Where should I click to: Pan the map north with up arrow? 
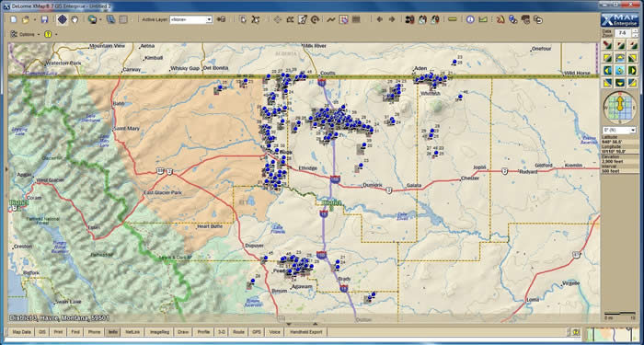(x=620, y=57)
